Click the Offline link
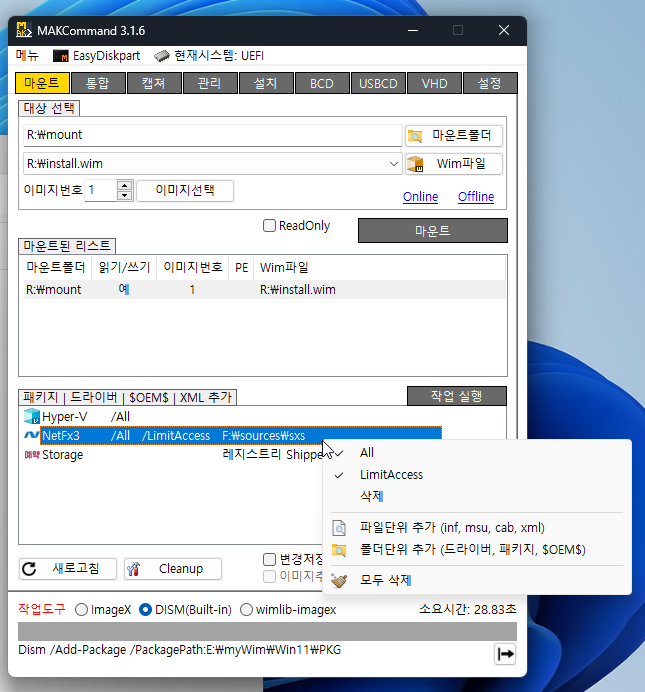 click(x=476, y=196)
